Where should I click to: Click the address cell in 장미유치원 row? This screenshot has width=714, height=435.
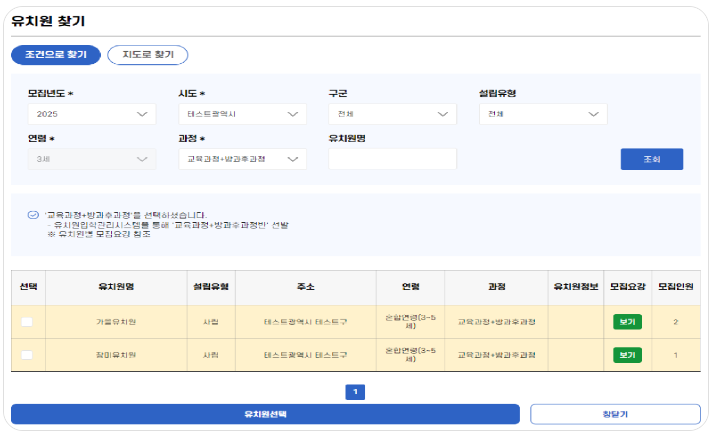coord(306,355)
